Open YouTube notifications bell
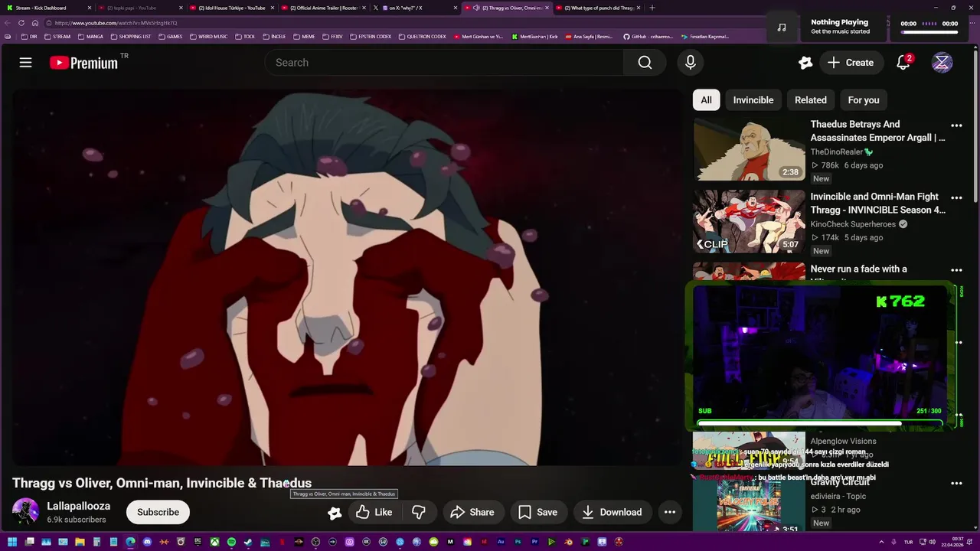The width and height of the screenshot is (980, 551). (903, 63)
